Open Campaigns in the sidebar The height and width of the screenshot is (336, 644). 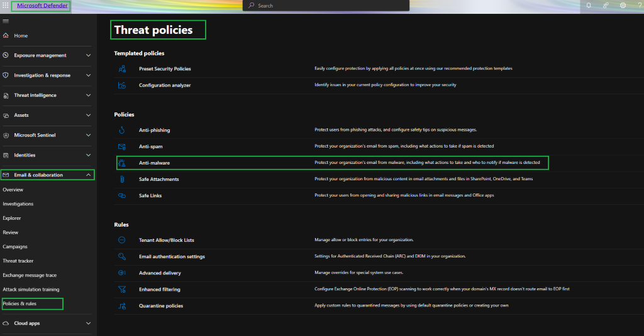pos(15,247)
